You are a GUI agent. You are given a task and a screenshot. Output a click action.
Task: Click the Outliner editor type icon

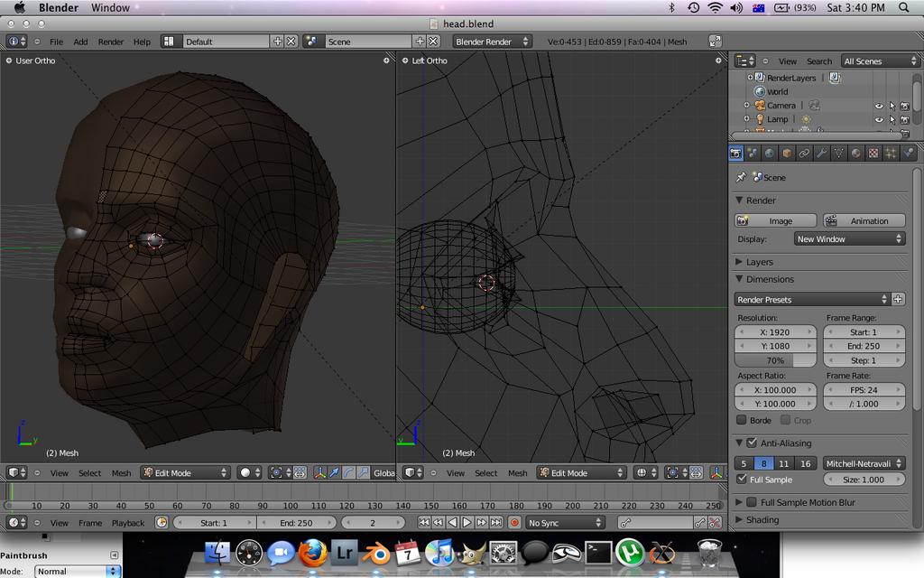pyautogui.click(x=744, y=61)
